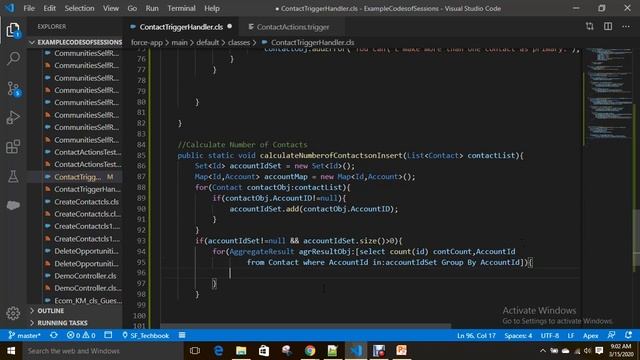
Task: Open the Edit menu
Action: 49,8
